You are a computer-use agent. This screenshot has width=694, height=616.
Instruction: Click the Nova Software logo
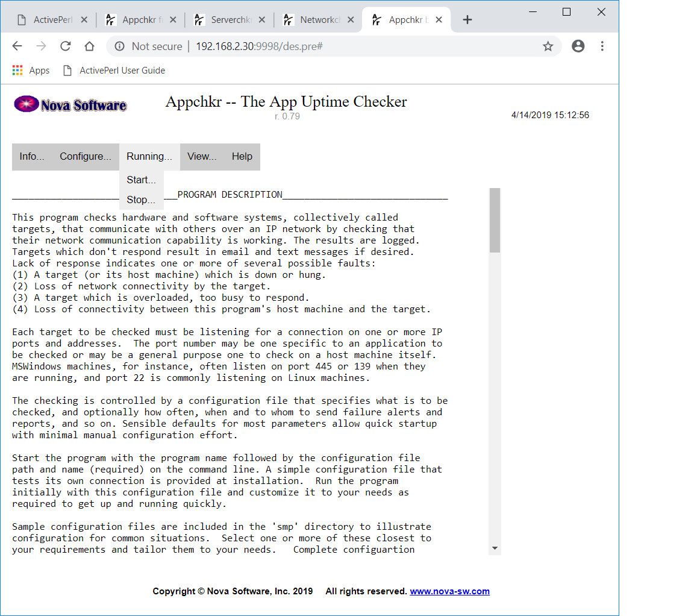click(70, 104)
